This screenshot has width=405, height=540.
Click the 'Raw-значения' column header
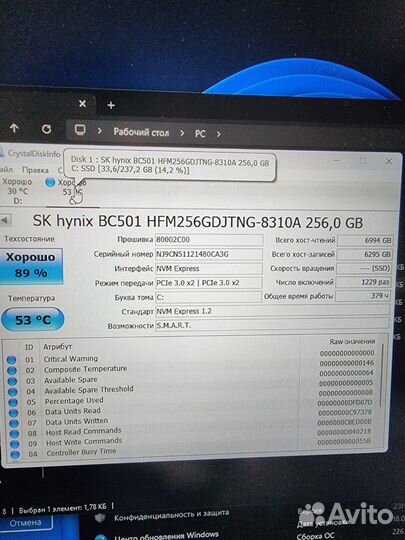tap(352, 341)
